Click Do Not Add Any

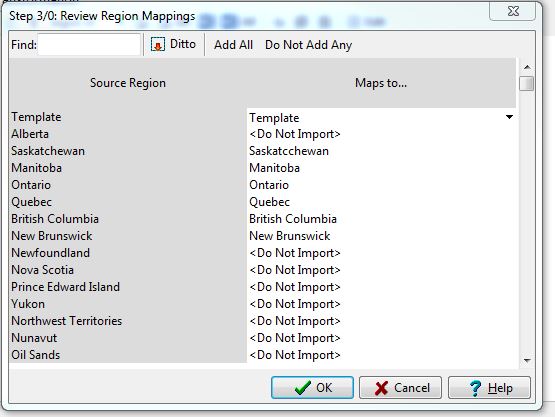308,45
